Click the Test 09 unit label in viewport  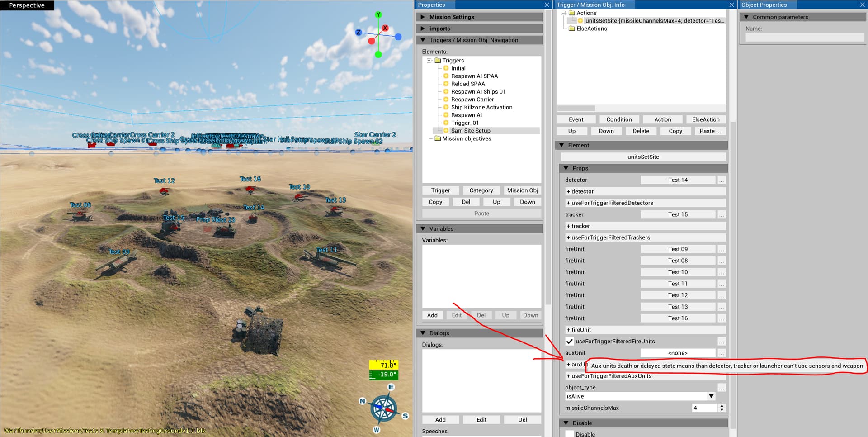coord(119,252)
